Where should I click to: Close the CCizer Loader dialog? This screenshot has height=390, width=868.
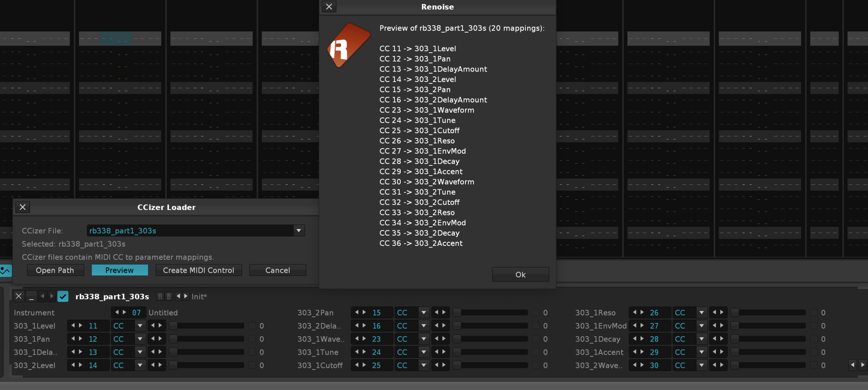(x=23, y=207)
